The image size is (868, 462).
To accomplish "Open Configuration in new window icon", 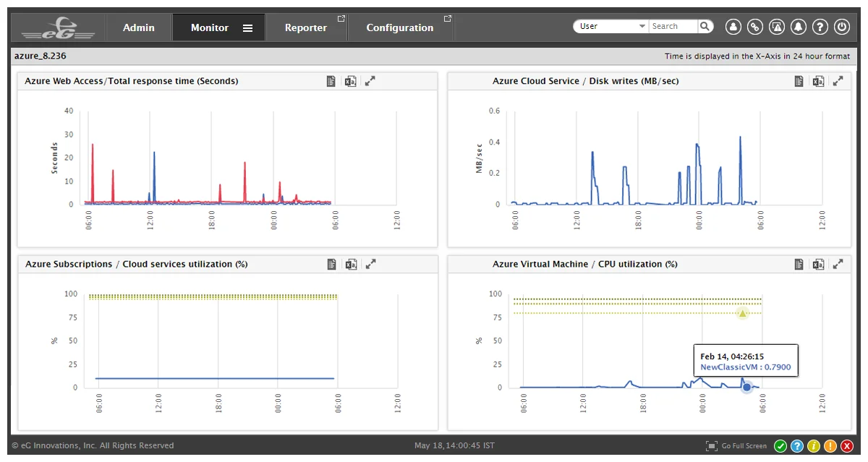I will pyautogui.click(x=447, y=18).
